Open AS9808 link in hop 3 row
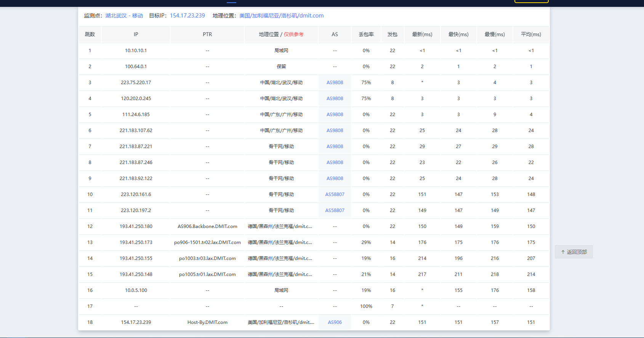Image resolution: width=644 pixels, height=338 pixels. 335,83
